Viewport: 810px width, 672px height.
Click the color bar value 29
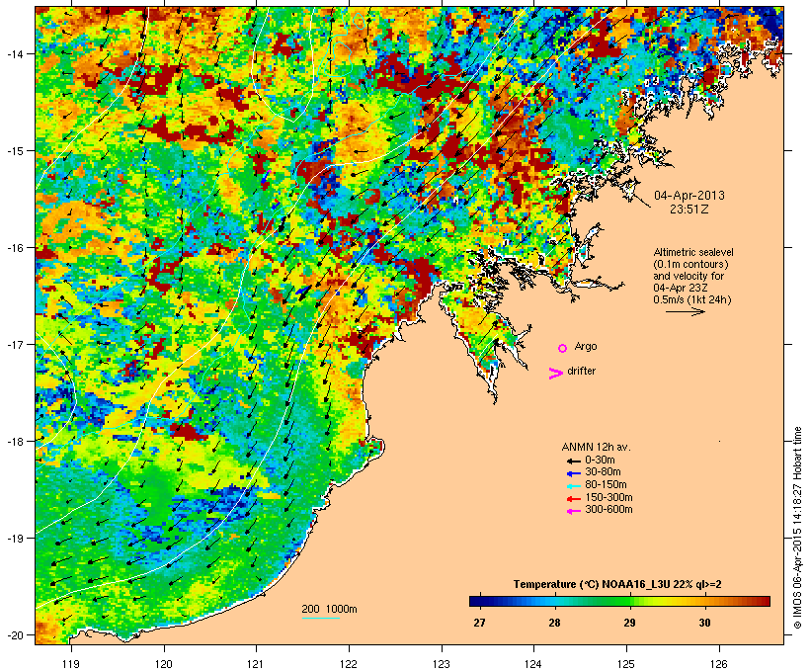coord(629,623)
